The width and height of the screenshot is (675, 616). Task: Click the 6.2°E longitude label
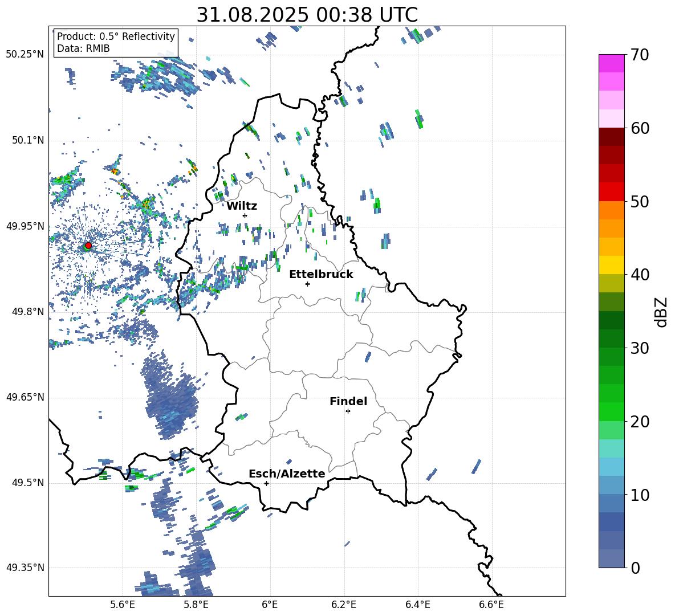[344, 605]
